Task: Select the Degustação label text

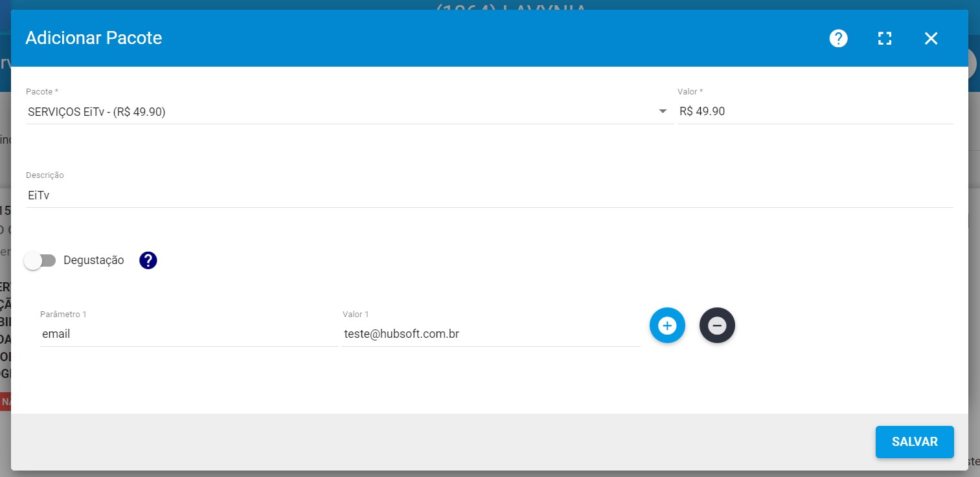Action: pos(94,260)
